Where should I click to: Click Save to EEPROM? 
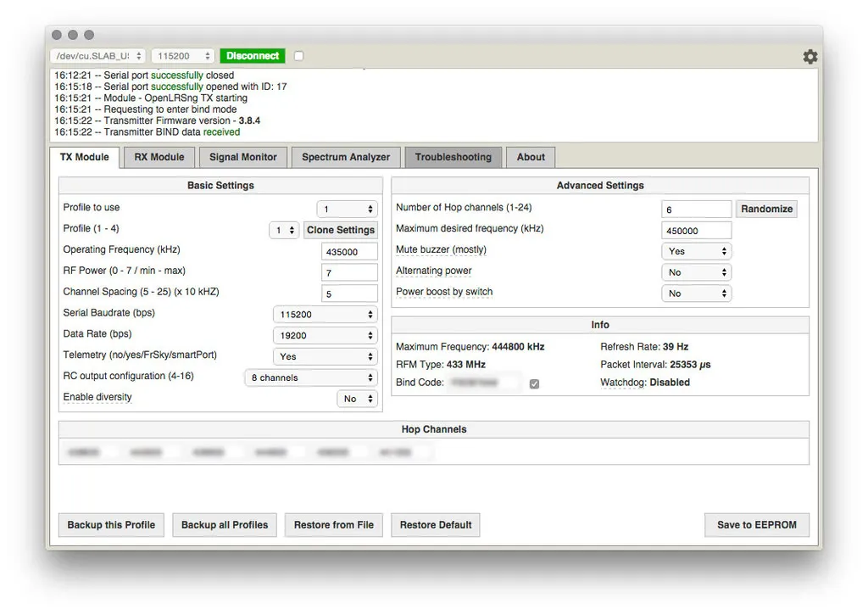click(x=756, y=525)
